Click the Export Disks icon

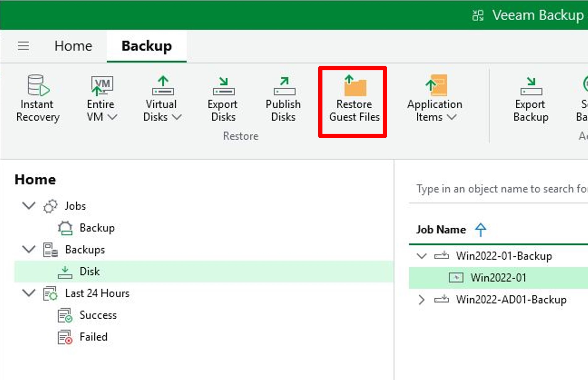click(223, 86)
